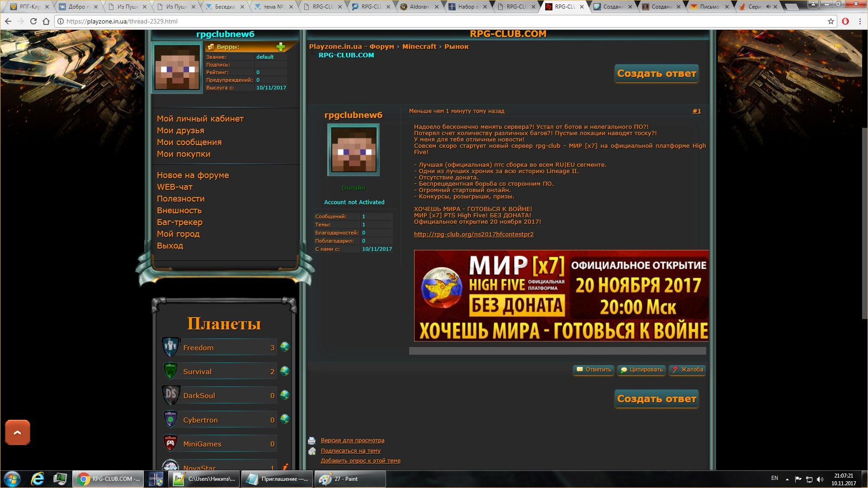
Task: Open the Chrome three-dot menu
Action: (859, 21)
